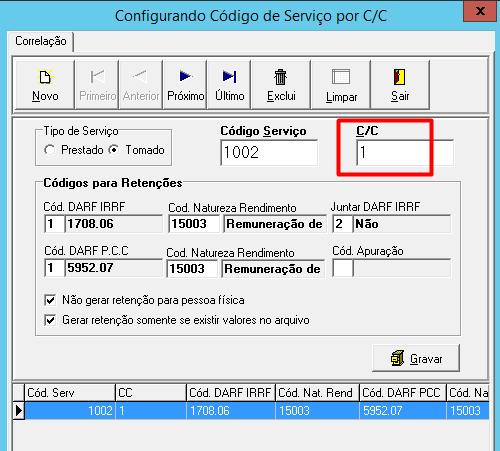Click the Cód. Serv column header
The width and height of the screenshot is (500, 451).
coord(70,393)
